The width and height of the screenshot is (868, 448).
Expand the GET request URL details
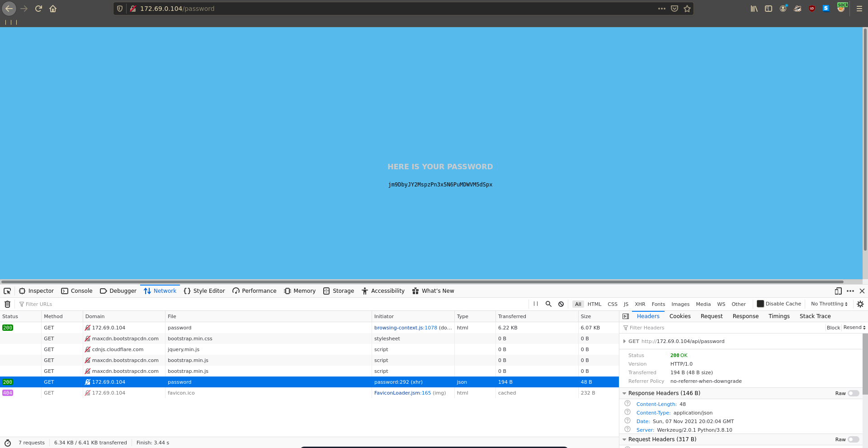[624, 342]
